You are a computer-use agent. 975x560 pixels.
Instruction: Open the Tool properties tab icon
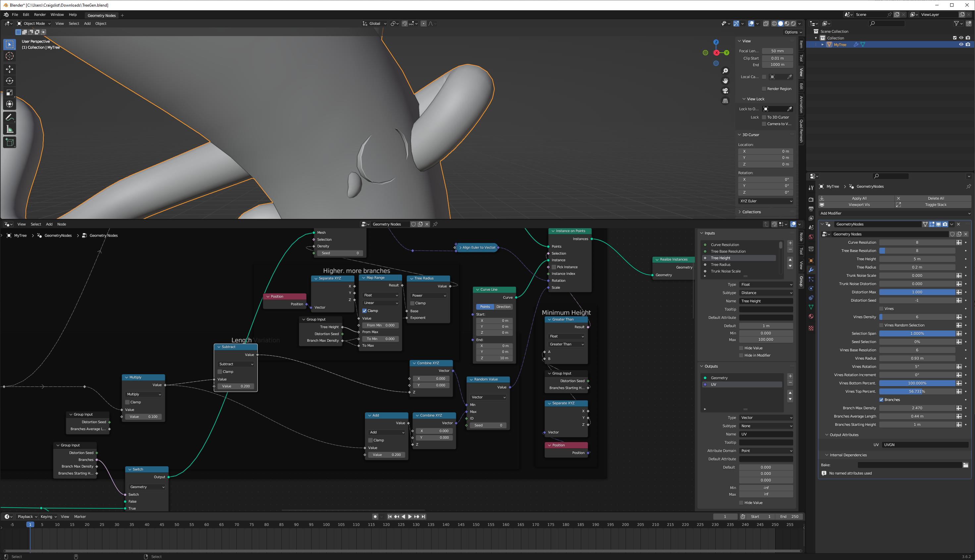(811, 188)
